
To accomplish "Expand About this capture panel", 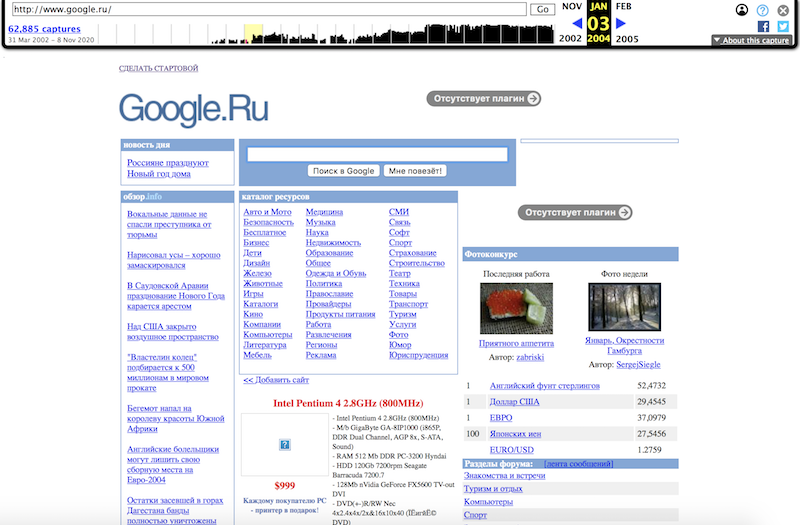I will point(752,40).
